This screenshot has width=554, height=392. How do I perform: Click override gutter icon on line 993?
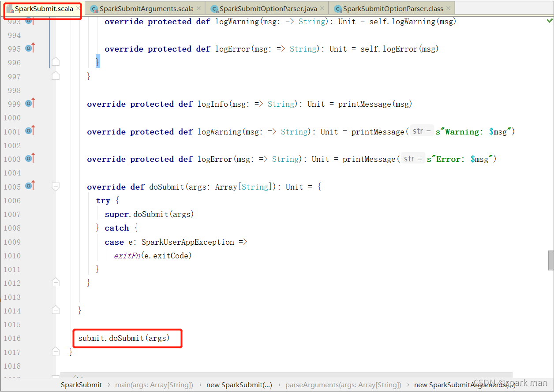click(30, 20)
